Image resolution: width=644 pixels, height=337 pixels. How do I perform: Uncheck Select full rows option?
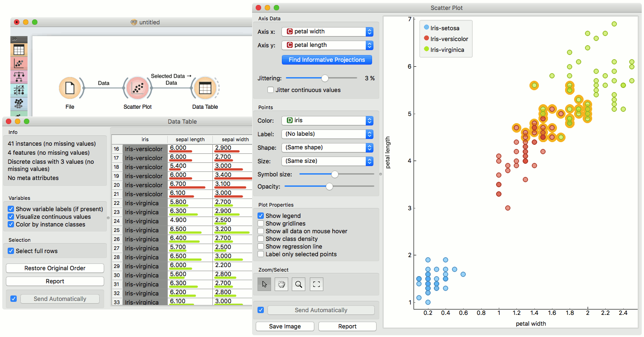pyautogui.click(x=11, y=251)
